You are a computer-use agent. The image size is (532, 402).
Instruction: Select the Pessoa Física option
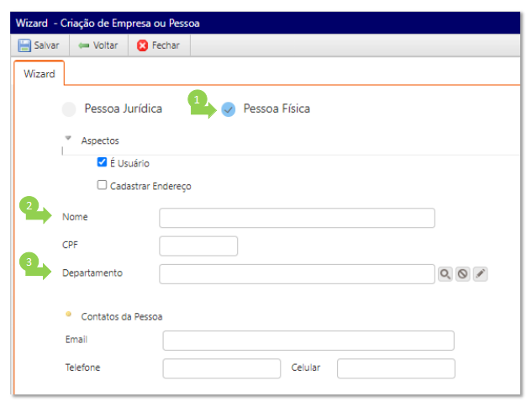[x=229, y=108]
